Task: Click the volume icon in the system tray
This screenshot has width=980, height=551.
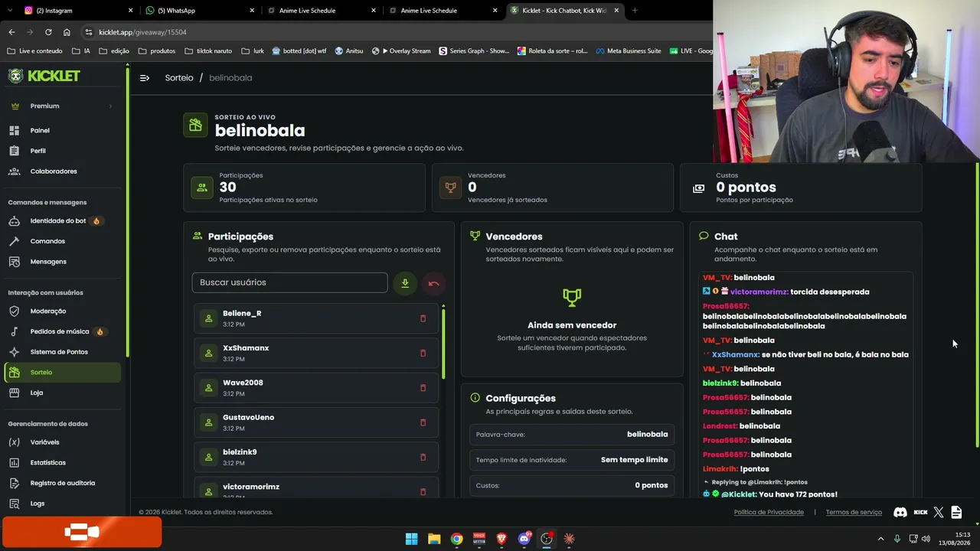Action: point(926,539)
